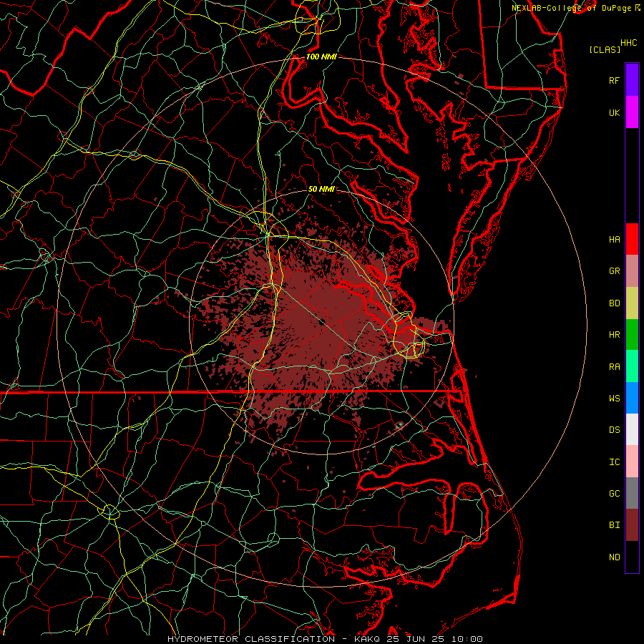Click the [CLAS] units label

pyautogui.click(x=605, y=49)
